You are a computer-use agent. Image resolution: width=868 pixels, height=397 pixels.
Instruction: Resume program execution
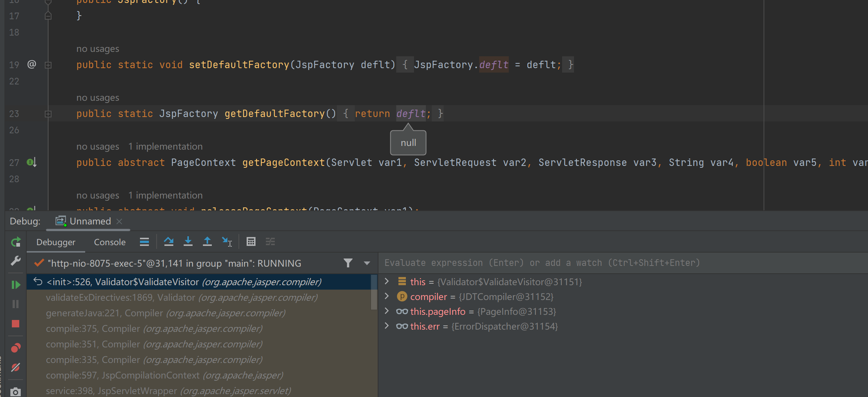pos(16,284)
